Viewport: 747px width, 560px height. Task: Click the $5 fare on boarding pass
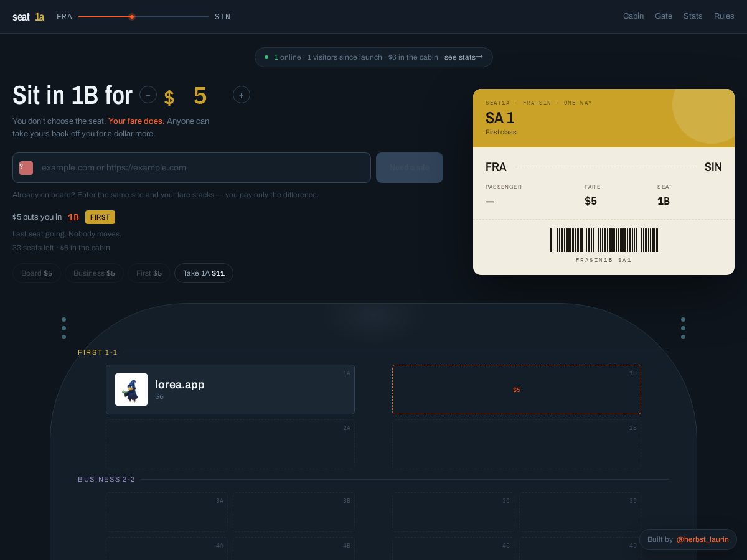591,201
